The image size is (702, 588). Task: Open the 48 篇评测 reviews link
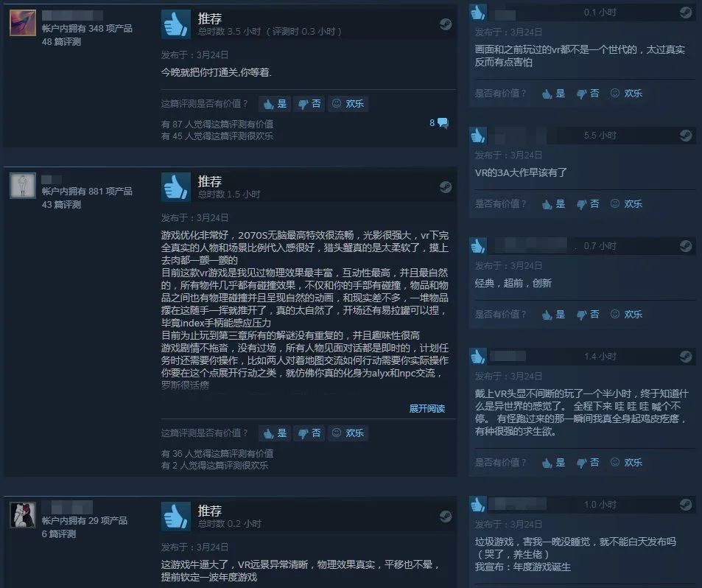tap(61, 42)
